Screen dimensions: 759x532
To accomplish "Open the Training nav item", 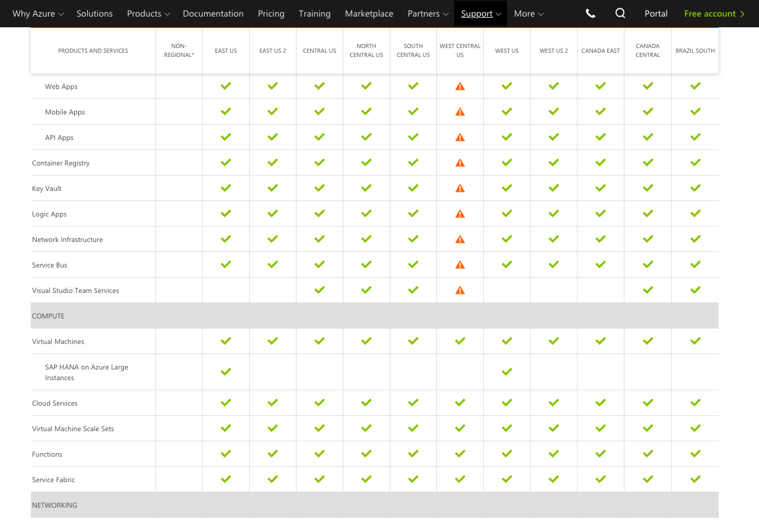I will tap(314, 14).
